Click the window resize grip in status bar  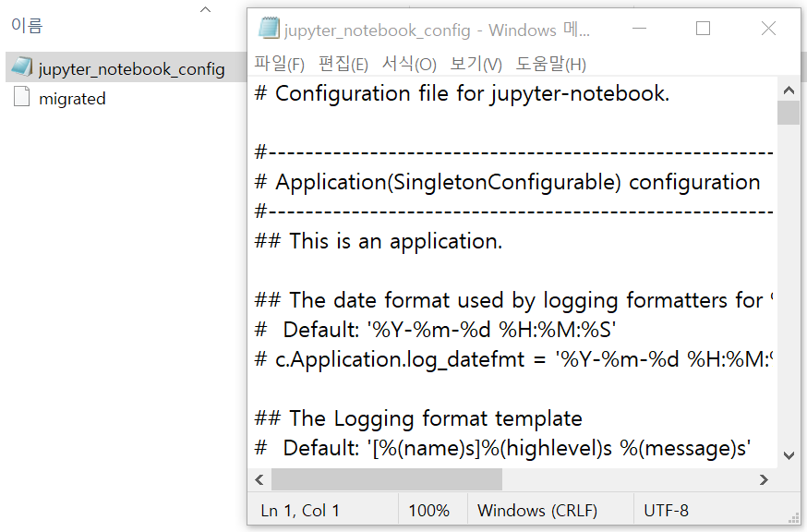pyautogui.click(x=794, y=518)
